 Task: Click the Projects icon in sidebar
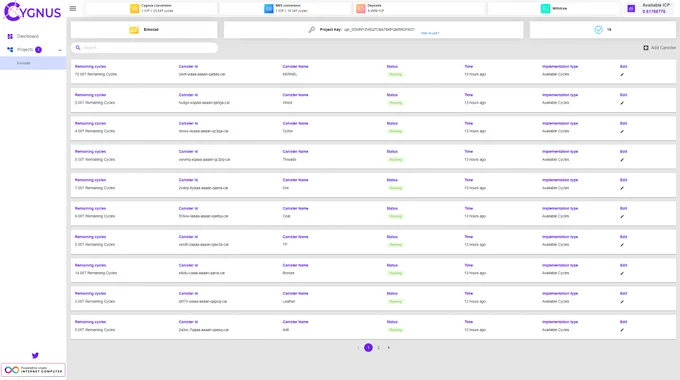tap(10, 49)
